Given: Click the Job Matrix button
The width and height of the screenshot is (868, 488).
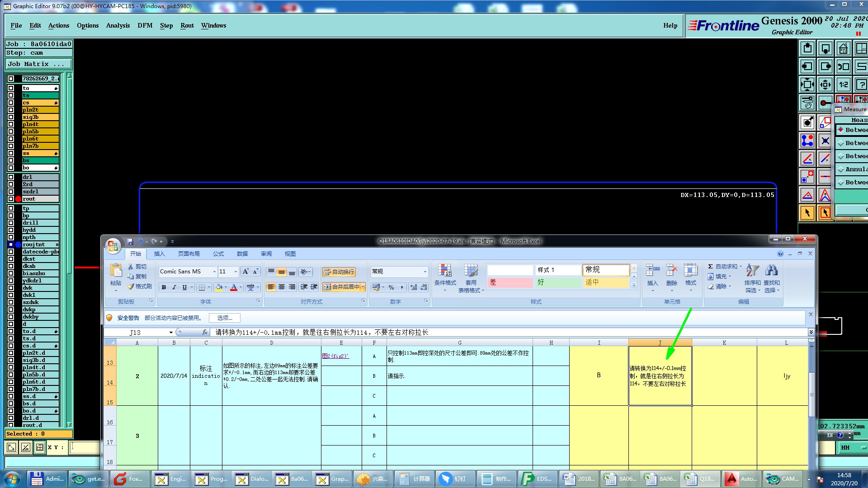Looking at the screenshot, I should [38, 64].
